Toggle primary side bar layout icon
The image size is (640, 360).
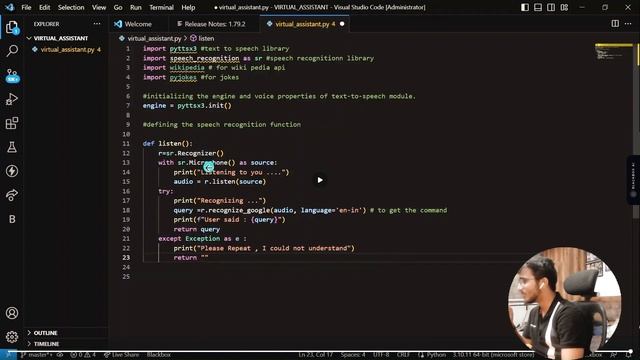pos(525,7)
